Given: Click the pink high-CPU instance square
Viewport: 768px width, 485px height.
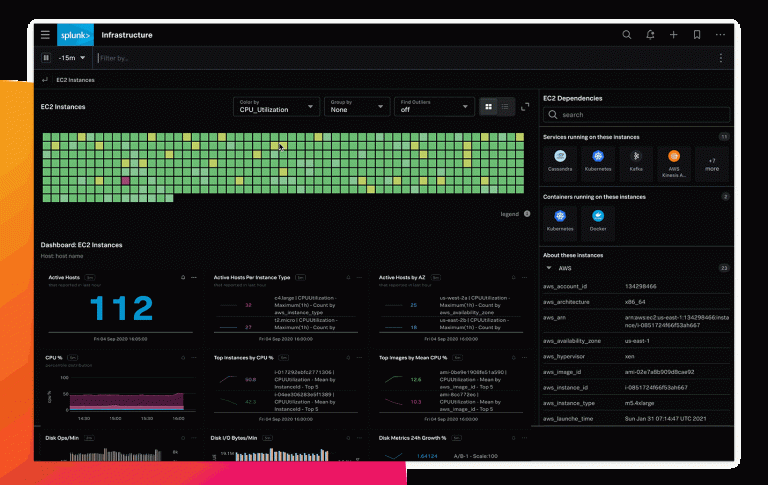Looking at the screenshot, I should coord(125,181).
